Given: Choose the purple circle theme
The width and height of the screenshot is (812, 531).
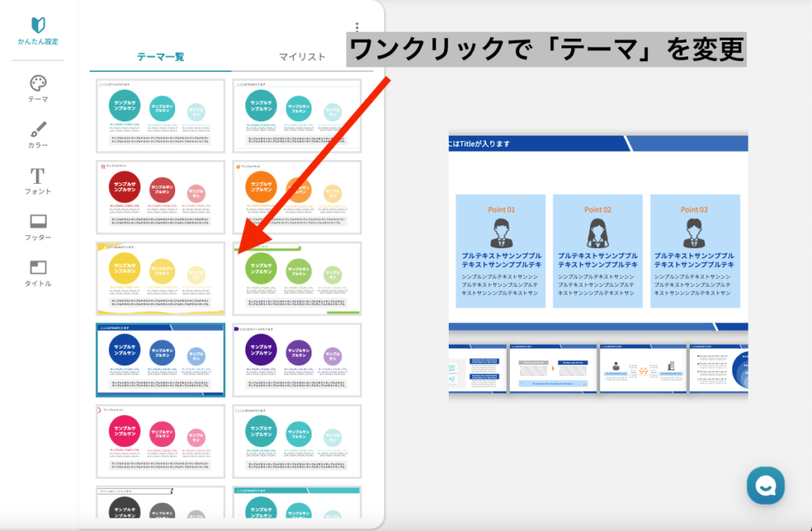Looking at the screenshot, I should point(297,361).
